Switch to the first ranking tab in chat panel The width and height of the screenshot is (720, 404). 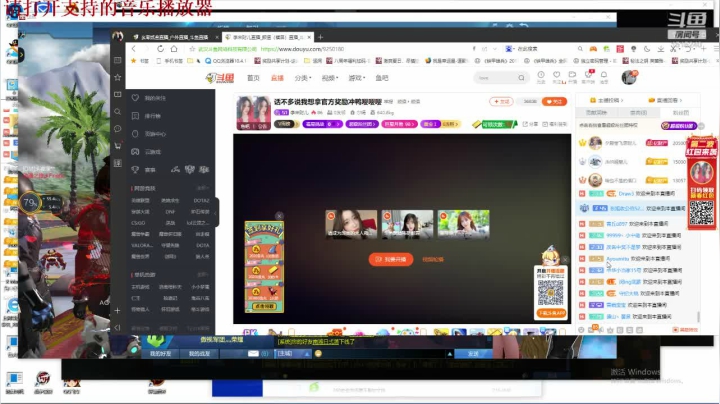click(x=596, y=112)
